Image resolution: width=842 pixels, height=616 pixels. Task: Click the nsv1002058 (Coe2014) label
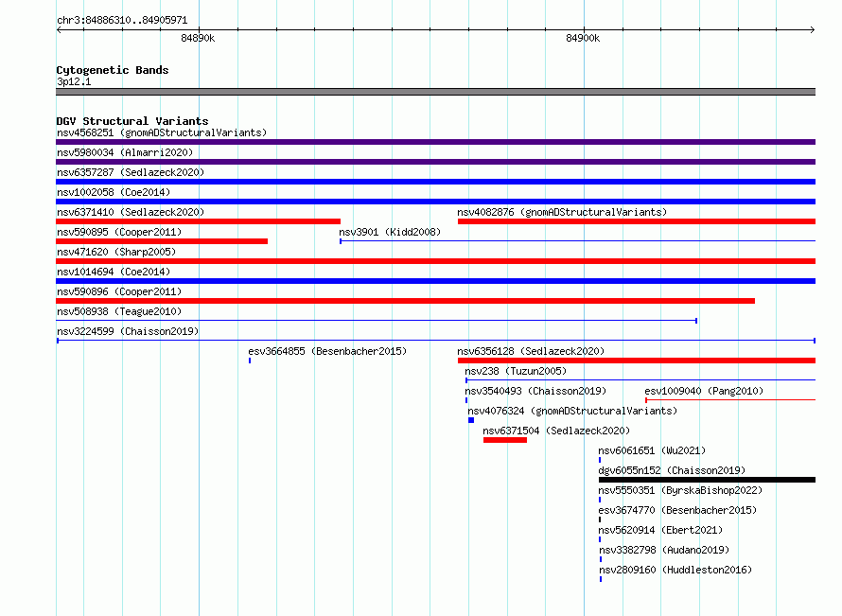click(x=114, y=192)
